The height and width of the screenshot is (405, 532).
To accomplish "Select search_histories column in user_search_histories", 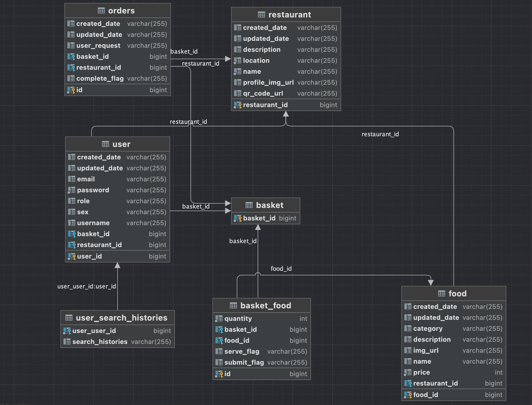I will [100, 342].
